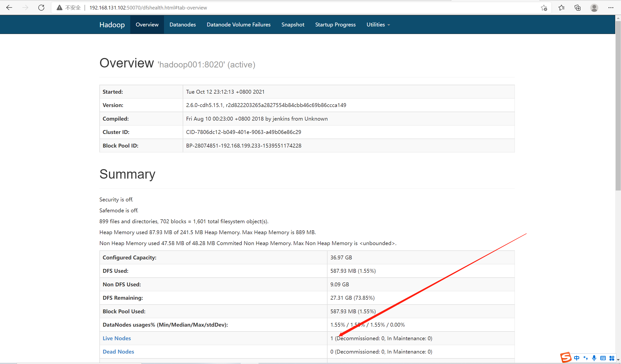Click the 'Safemode is off.' text

point(119,210)
